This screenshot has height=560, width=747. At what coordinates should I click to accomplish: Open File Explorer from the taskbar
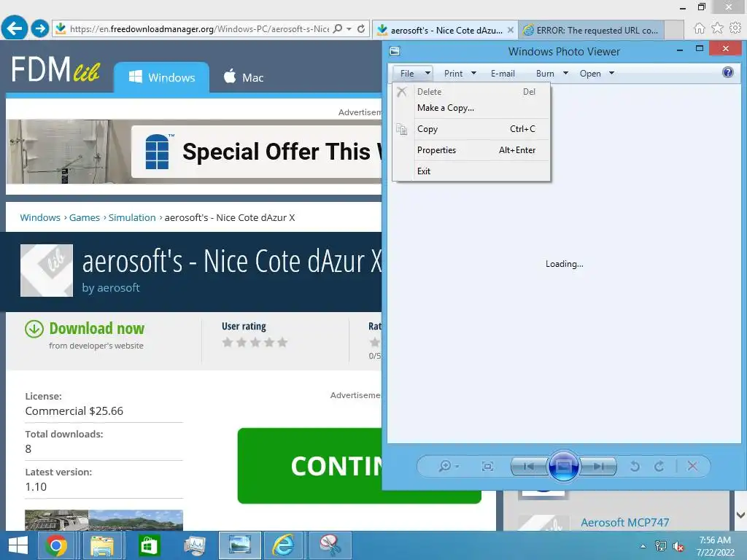(x=102, y=545)
